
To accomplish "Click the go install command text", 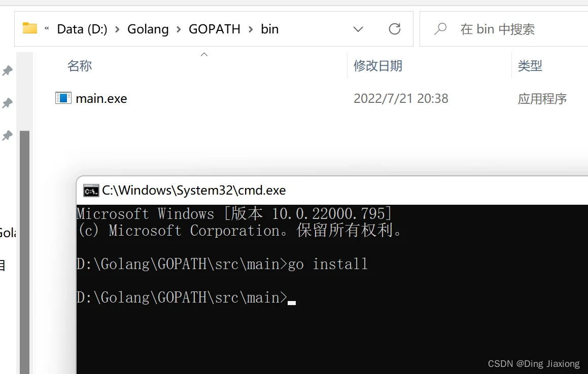I will pos(328,264).
